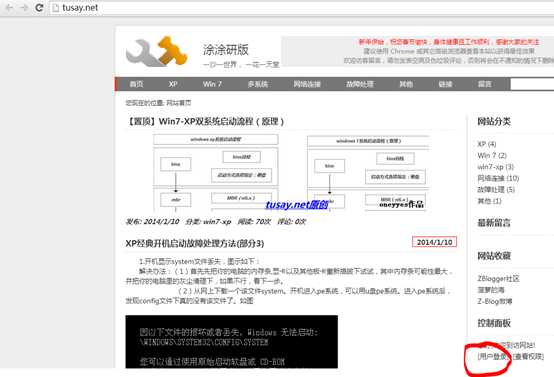
Task: Open the 网络连接 navigation item
Action: 307,84
